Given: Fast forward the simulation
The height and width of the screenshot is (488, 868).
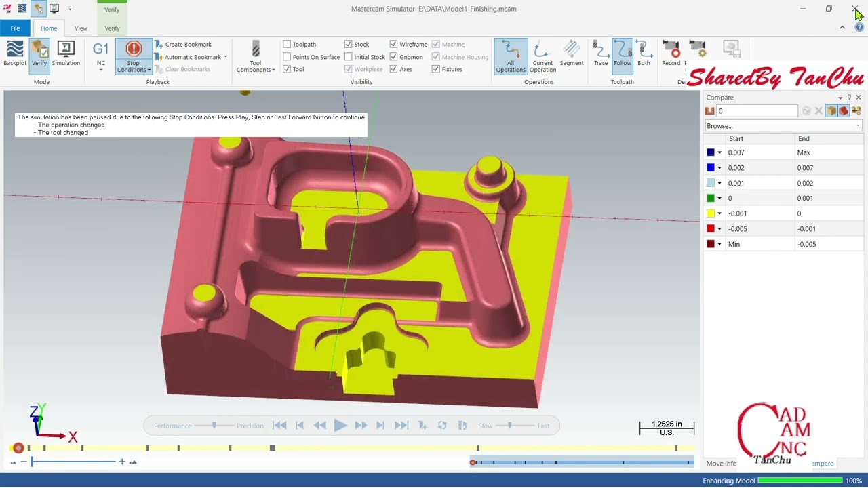Looking at the screenshot, I should 361,426.
